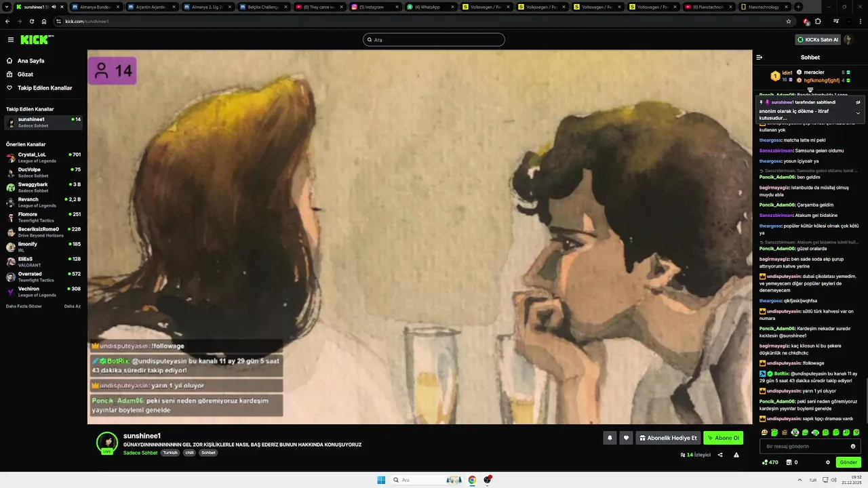The width and height of the screenshot is (868, 488).
Task: Collapse the chat leaderboard arrow
Action: pos(810,89)
